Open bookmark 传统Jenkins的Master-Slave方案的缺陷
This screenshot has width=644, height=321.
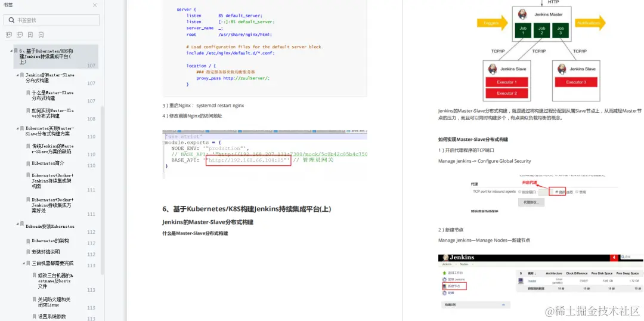(52, 149)
